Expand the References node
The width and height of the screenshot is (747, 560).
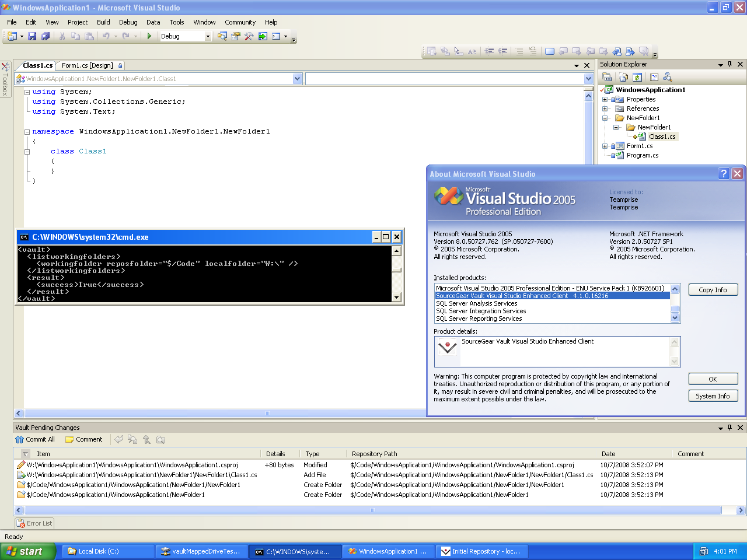tap(605, 108)
